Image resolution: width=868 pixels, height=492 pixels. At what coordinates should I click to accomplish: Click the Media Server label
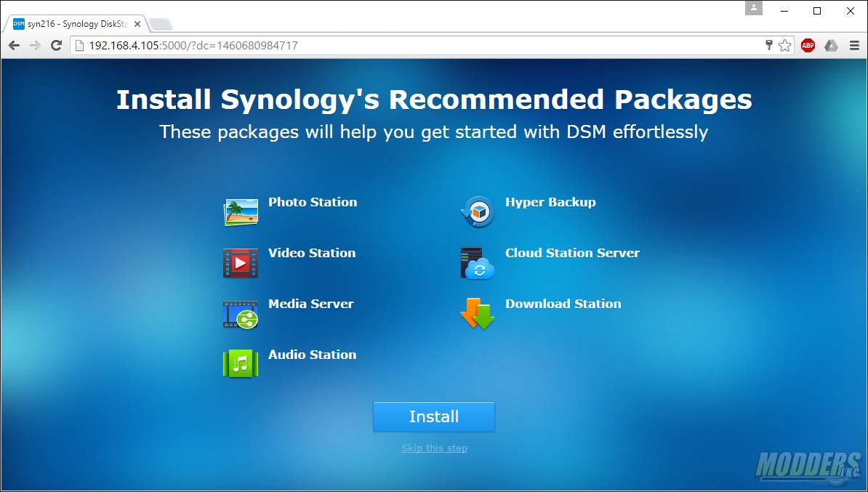(311, 304)
